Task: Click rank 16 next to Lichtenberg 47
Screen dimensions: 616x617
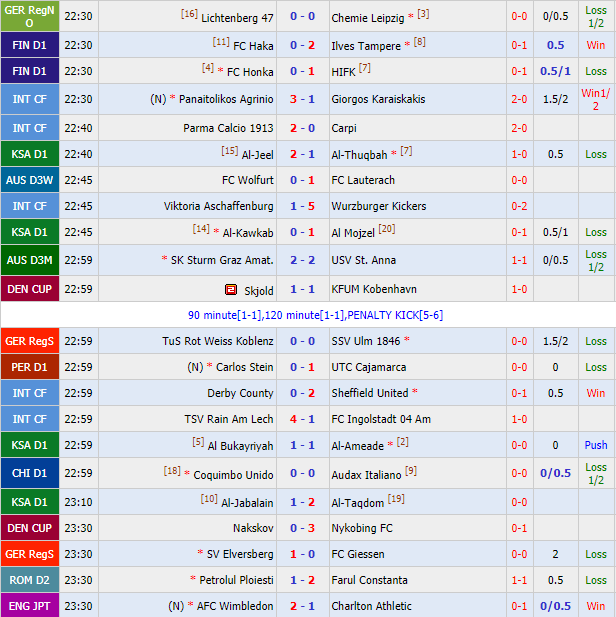Action: click(189, 14)
